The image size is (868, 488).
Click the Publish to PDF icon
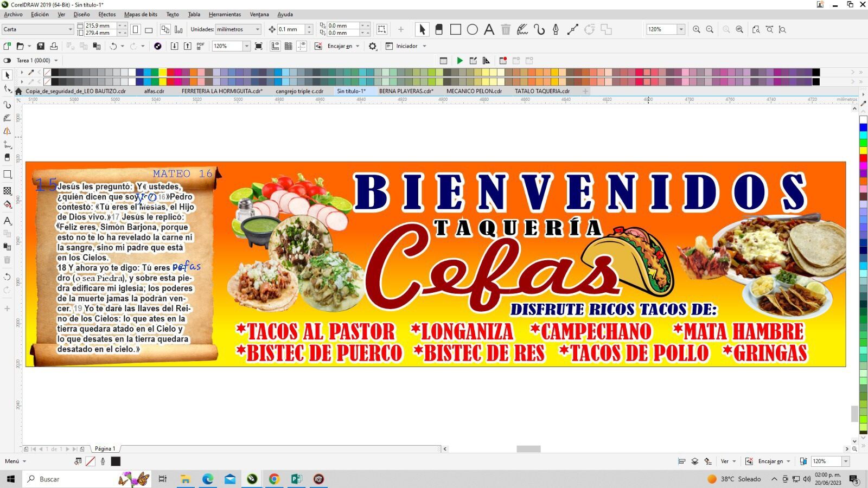tap(201, 46)
